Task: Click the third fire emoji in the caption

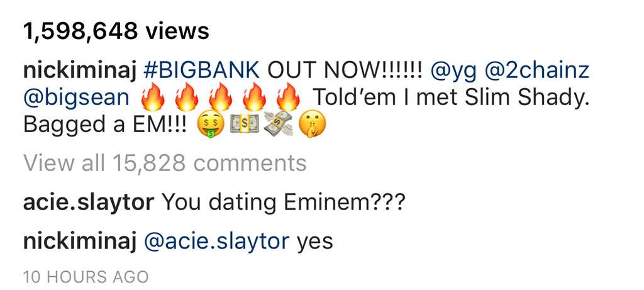Action: (x=221, y=99)
